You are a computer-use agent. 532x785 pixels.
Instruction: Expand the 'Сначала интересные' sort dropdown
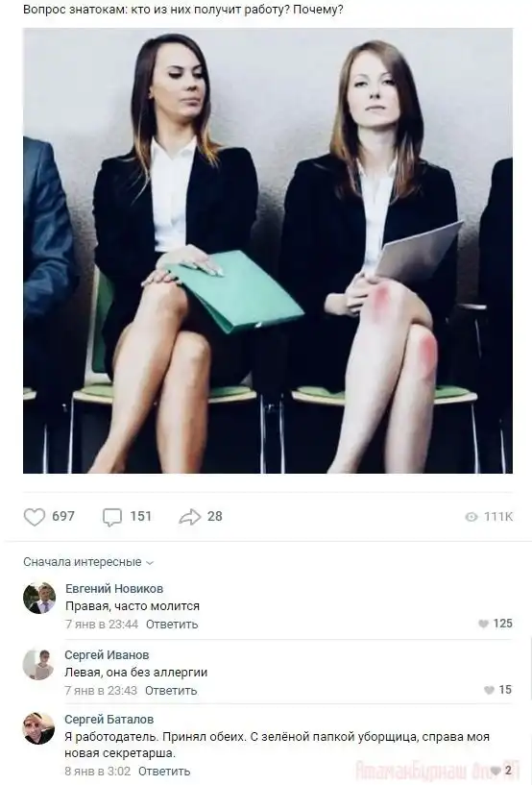coord(88,562)
